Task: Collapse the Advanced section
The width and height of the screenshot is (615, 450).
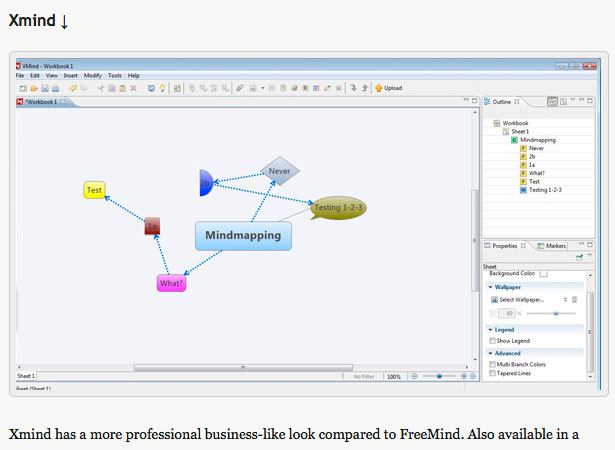Action: [x=490, y=353]
